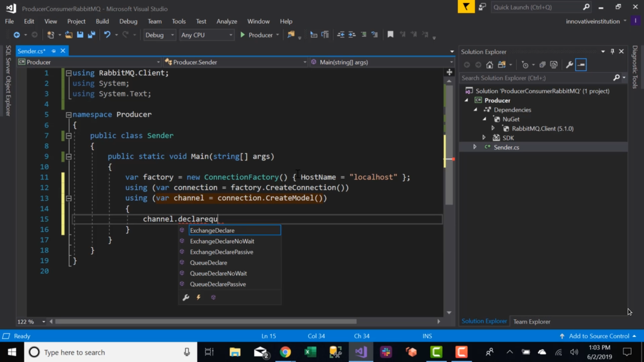Image resolution: width=644 pixels, height=362 pixels.
Task: Open the Producer project navigation dropdown
Action: (89, 62)
